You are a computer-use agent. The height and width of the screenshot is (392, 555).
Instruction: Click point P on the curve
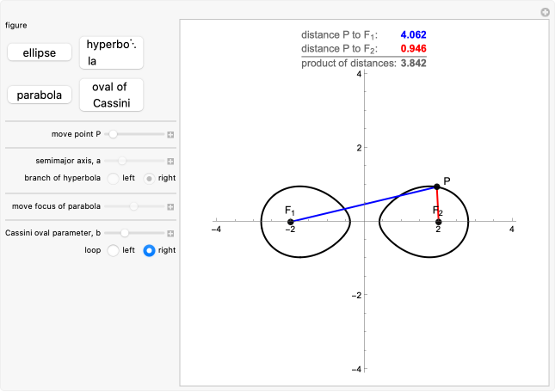coord(437,187)
